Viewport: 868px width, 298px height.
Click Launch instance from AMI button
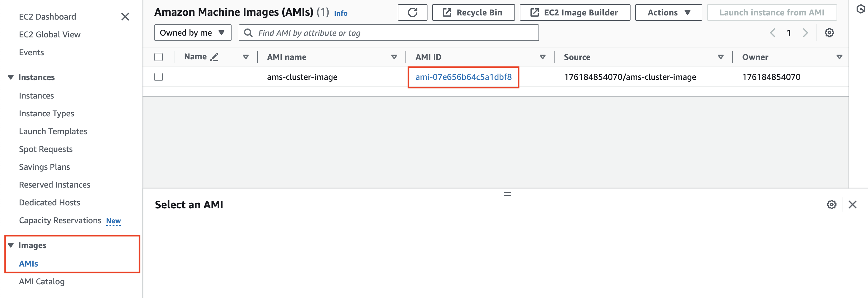(x=771, y=12)
